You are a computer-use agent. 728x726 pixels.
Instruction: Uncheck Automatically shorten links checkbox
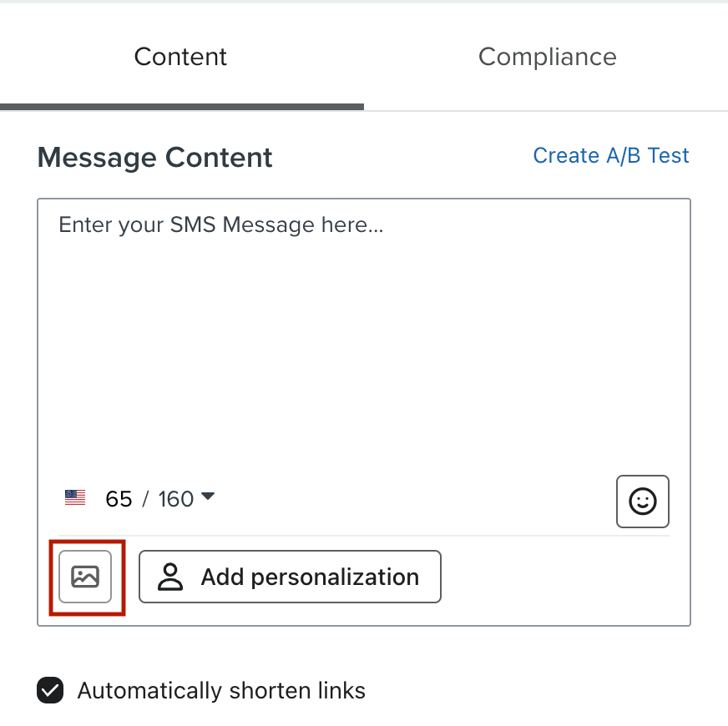(50, 690)
